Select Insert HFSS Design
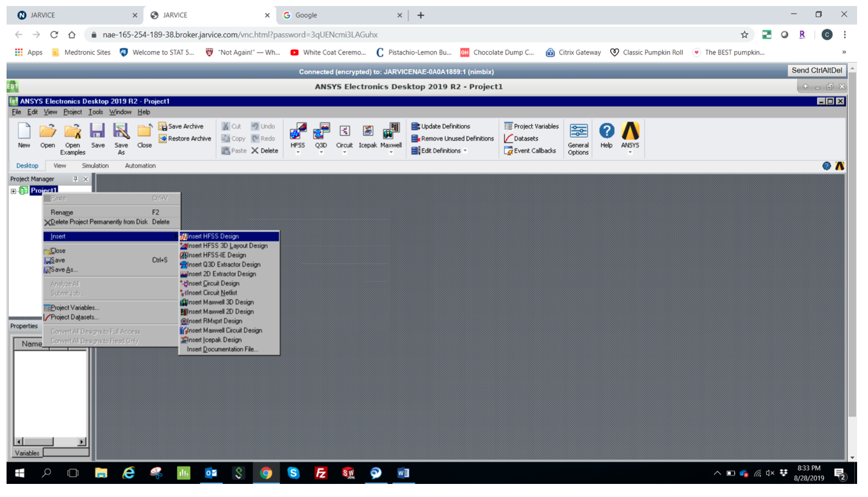The height and width of the screenshot is (497, 868). pos(229,237)
